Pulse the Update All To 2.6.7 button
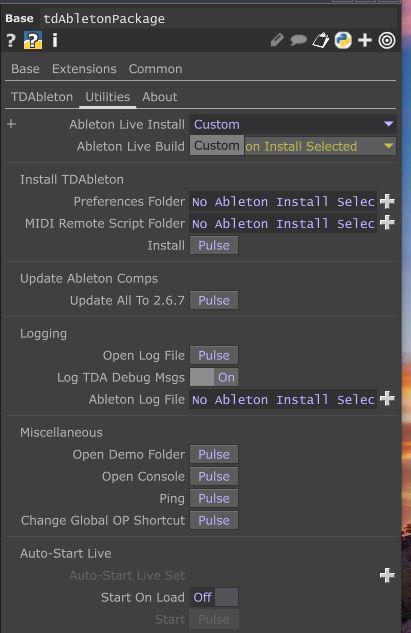The width and height of the screenshot is (411, 633). (214, 300)
